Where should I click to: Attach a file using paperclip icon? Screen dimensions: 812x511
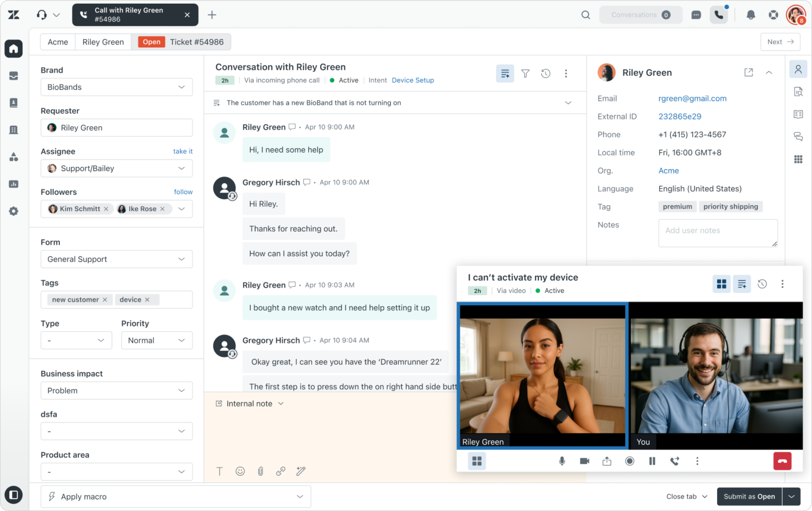click(x=260, y=471)
